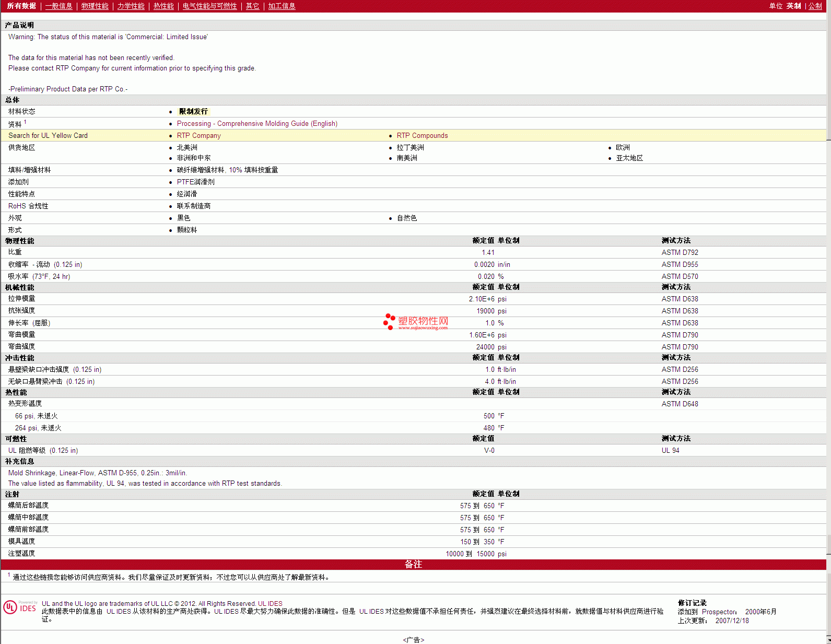This screenshot has width=831, height=644.
Task: Switch to the 电气性能与可燃性 tab
Action: pyautogui.click(x=209, y=6)
